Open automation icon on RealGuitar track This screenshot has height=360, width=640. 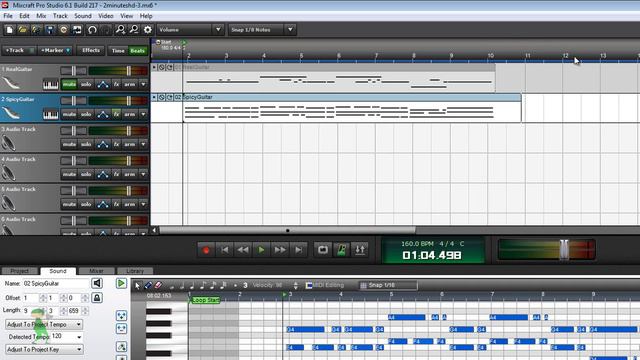[103, 84]
